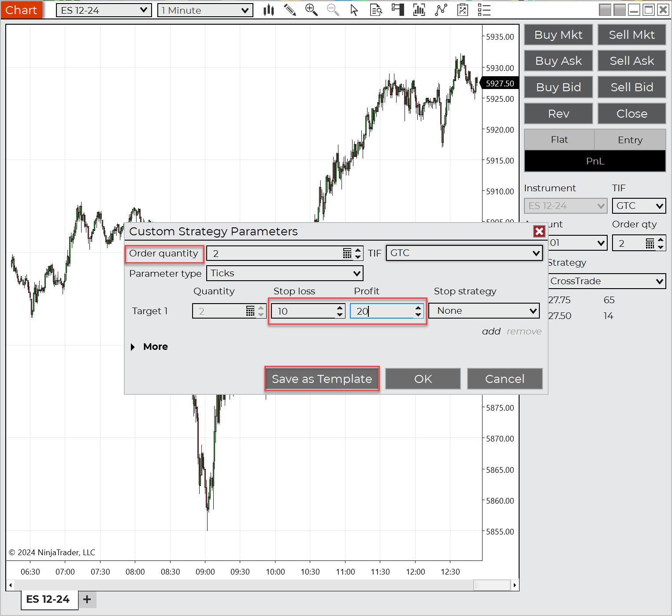Switch to the ES 12-24 chart tab
This screenshot has width=672, height=616.
48,599
